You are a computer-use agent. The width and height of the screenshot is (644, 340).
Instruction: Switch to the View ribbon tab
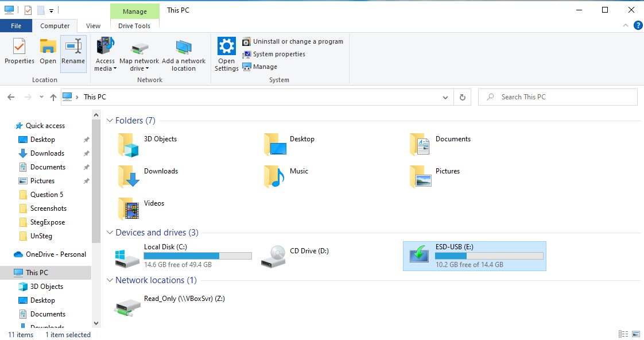93,26
